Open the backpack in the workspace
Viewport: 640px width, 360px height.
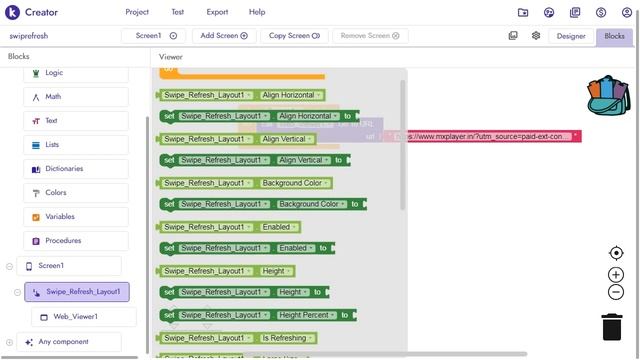pyautogui.click(x=609, y=96)
